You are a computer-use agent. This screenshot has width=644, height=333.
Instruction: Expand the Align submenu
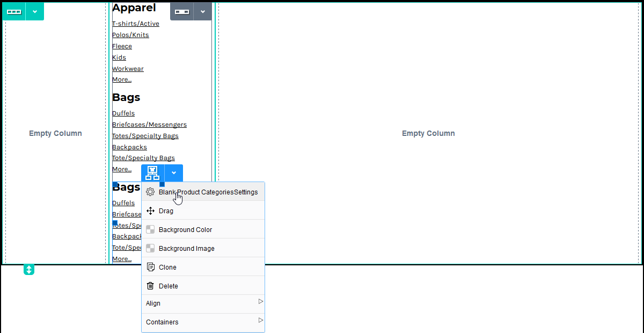pos(203,303)
